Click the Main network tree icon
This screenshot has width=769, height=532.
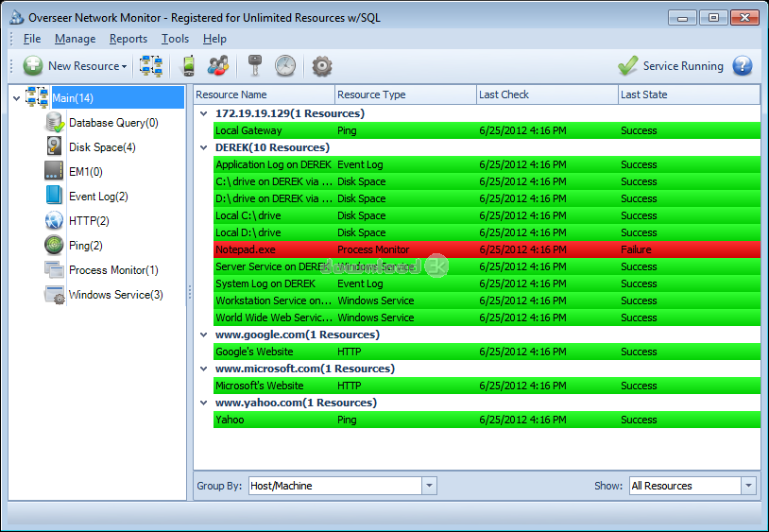click(x=37, y=97)
